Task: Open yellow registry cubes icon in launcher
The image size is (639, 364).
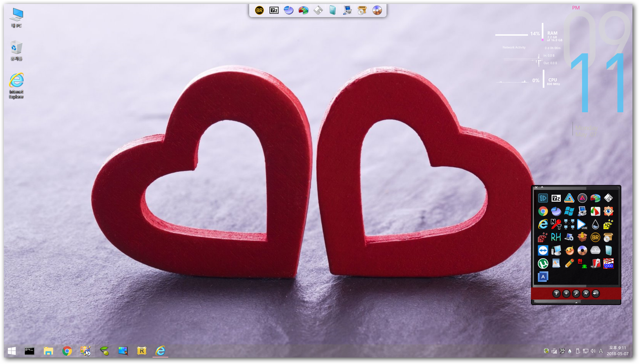Action: click(608, 224)
